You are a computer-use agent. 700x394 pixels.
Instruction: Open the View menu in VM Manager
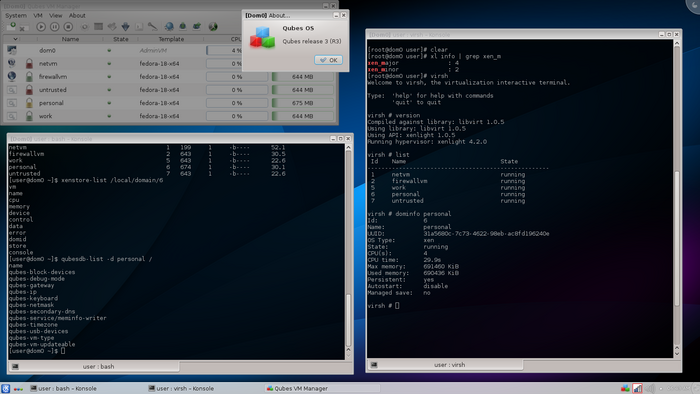pos(55,15)
